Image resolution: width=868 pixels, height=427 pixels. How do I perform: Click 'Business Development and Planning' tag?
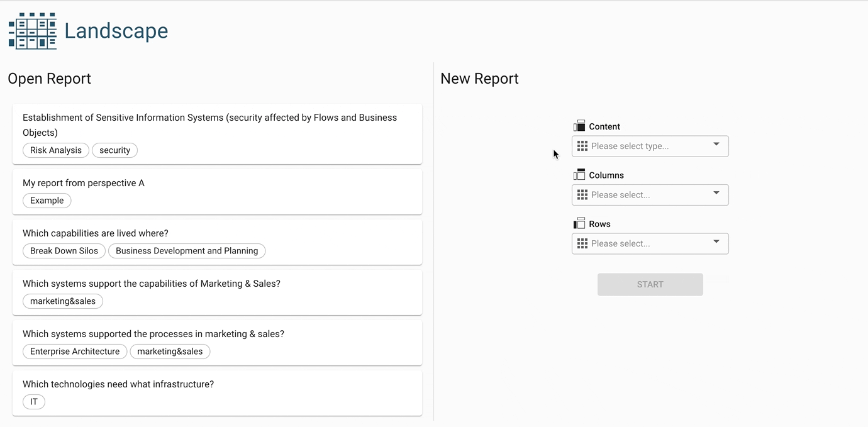[x=187, y=251]
